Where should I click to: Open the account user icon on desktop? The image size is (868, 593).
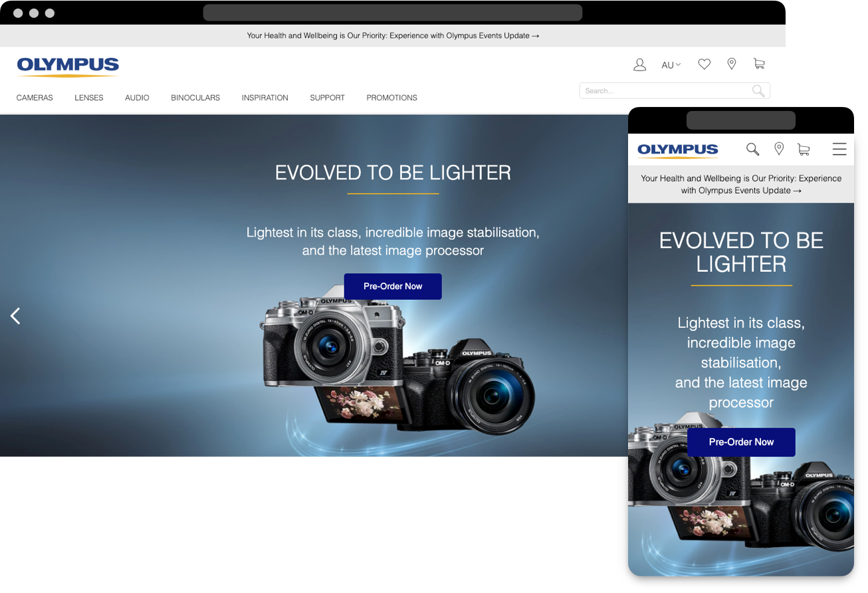click(639, 64)
